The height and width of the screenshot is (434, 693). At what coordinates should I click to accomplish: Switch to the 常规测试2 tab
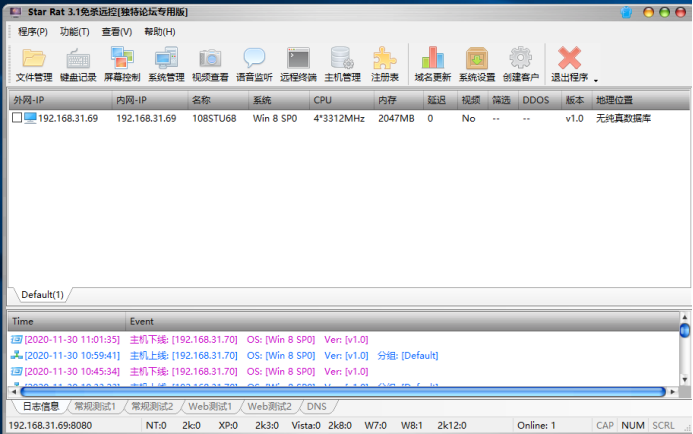tap(152, 407)
